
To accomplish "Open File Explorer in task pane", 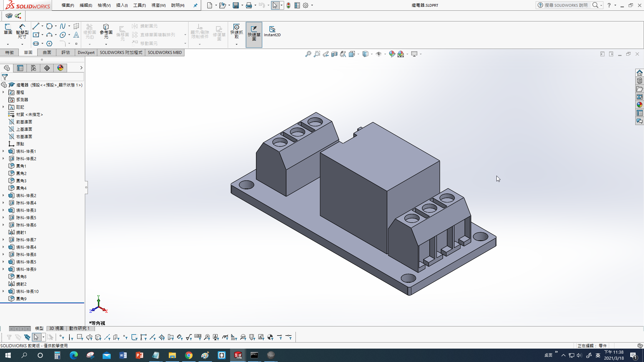I will point(640,89).
